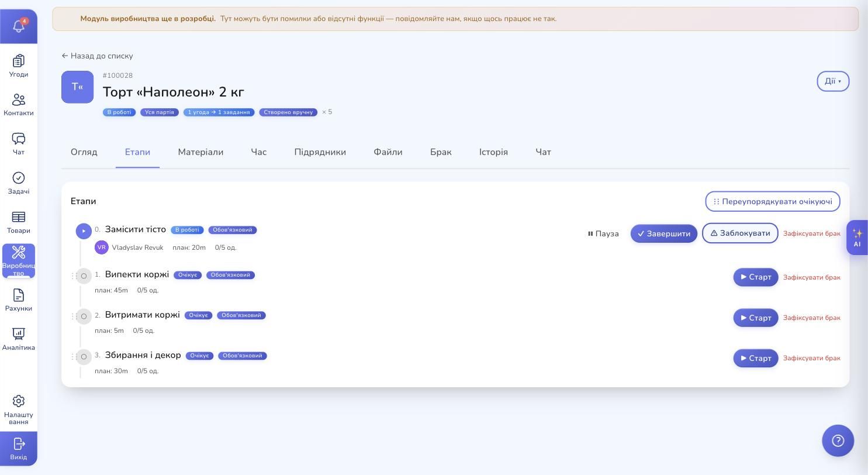The image size is (868, 475).
Task: Click the Уся партія badge
Action: point(160,112)
